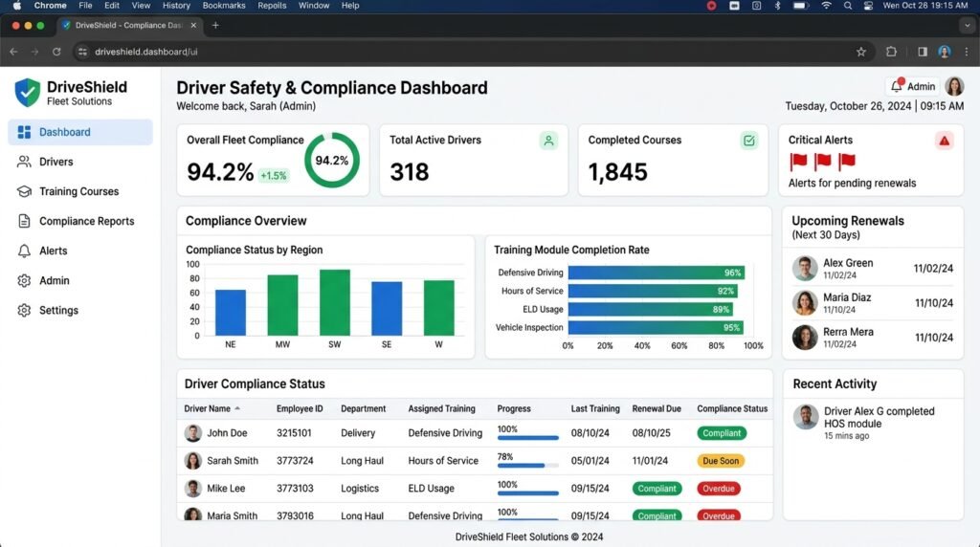Image resolution: width=980 pixels, height=547 pixels.
Task: Open Settings from the sidebar
Action: (x=80, y=311)
